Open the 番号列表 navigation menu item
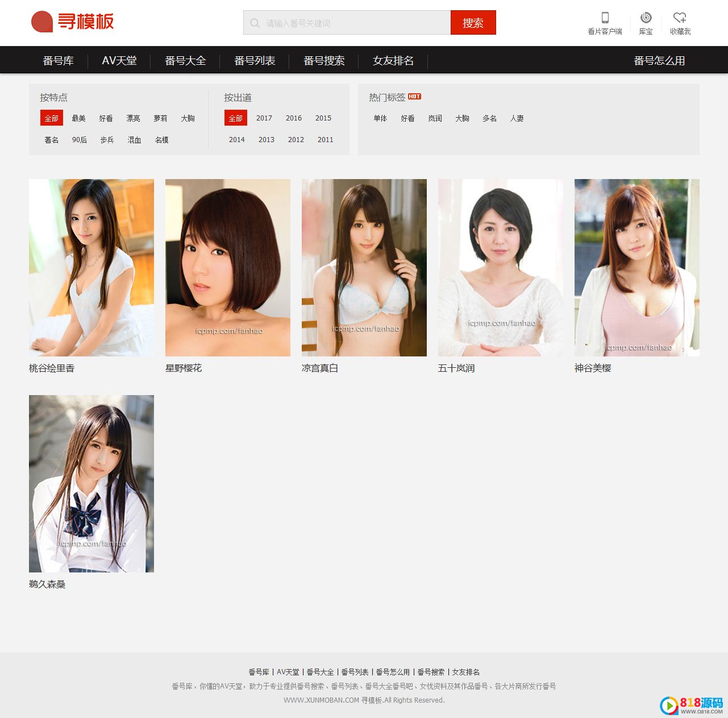The image size is (728, 718). [255, 60]
